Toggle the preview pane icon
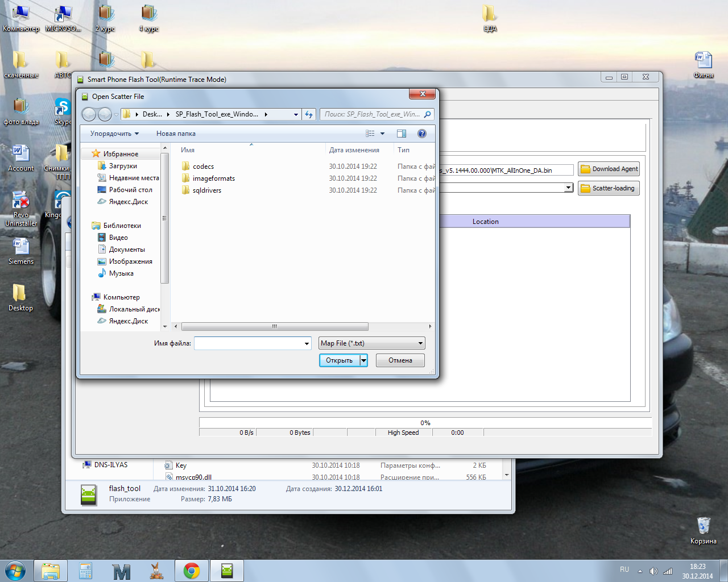 pyautogui.click(x=402, y=134)
